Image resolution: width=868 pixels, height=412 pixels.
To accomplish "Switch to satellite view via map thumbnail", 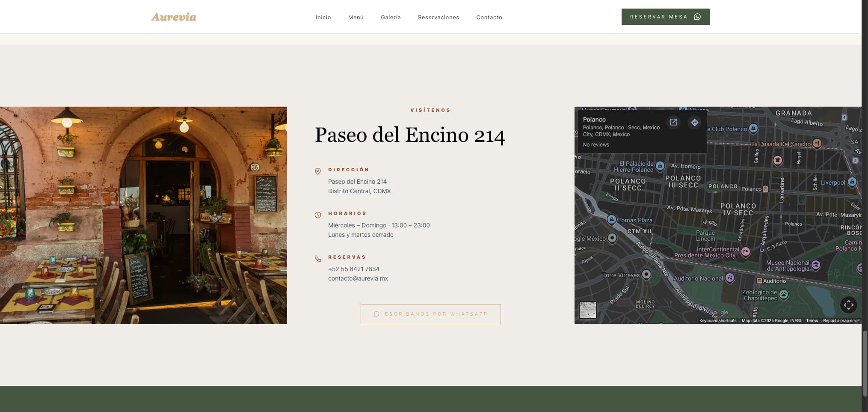I will pos(587,310).
